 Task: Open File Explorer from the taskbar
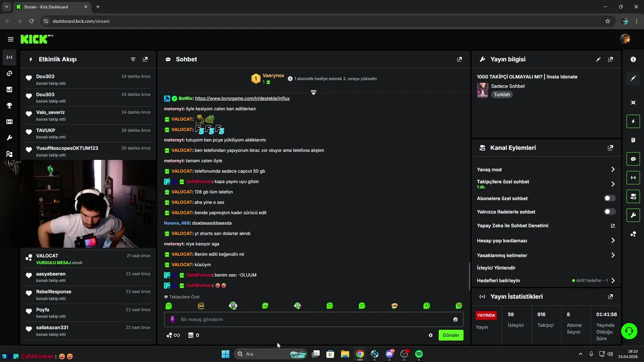(345, 354)
